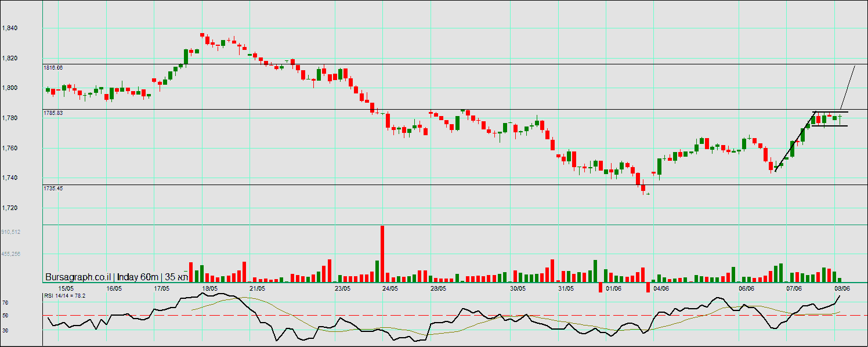Viewport: 868px width, 347px height.
Task: Click the RSI 14/14 = 78.2 indicator label
Action: click(x=65, y=296)
